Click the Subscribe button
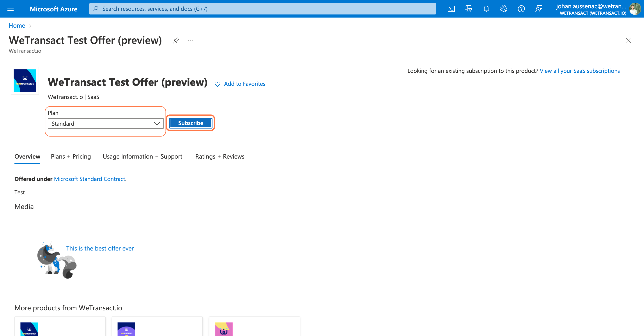 [191, 123]
